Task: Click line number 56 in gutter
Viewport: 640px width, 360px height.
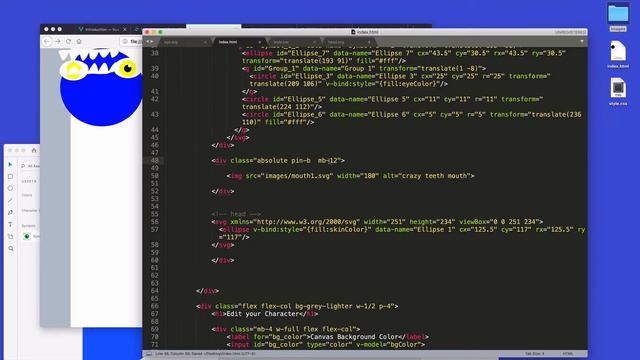Action: coord(154,222)
